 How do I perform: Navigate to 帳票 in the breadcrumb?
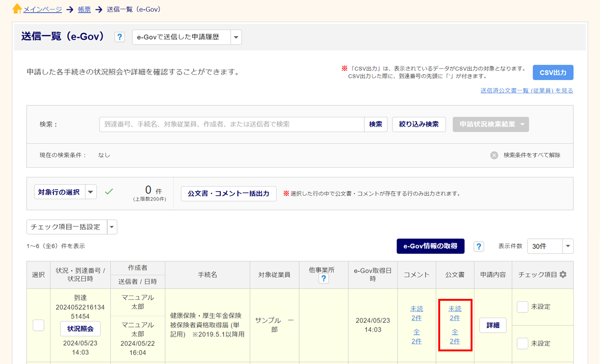tap(84, 9)
